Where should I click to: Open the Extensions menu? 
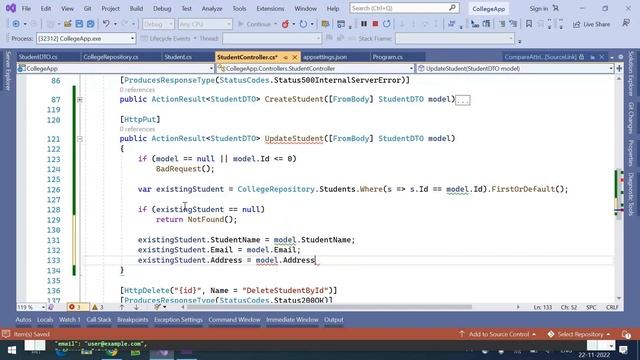tap(270, 8)
